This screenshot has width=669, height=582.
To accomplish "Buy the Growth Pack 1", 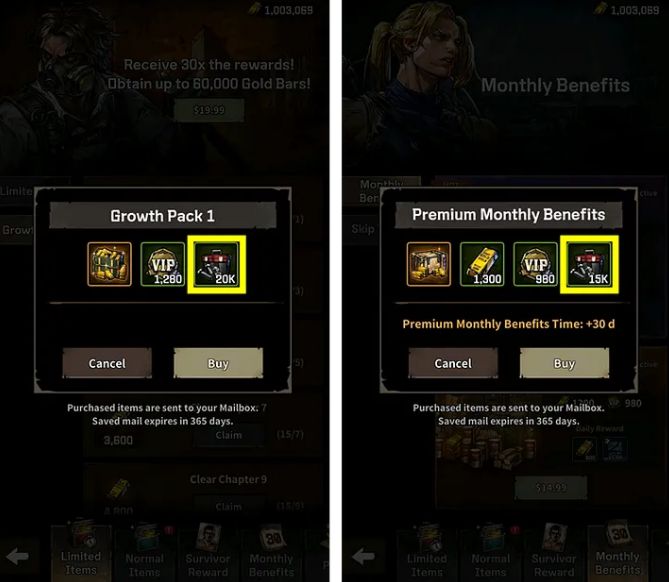I will 218,363.
